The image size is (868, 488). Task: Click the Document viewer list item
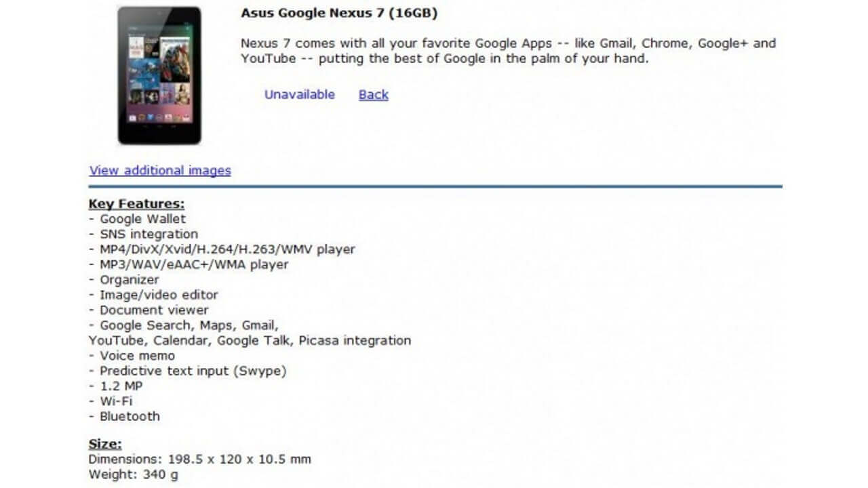[153, 310]
